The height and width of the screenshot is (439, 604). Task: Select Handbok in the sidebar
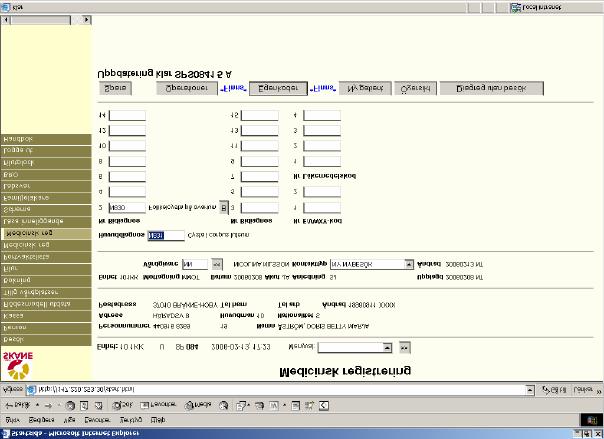point(46,139)
